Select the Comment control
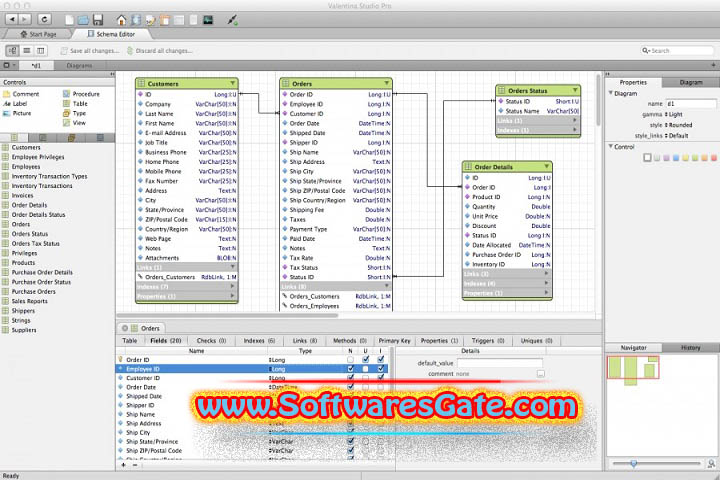This screenshot has height=480, width=720. [21, 94]
